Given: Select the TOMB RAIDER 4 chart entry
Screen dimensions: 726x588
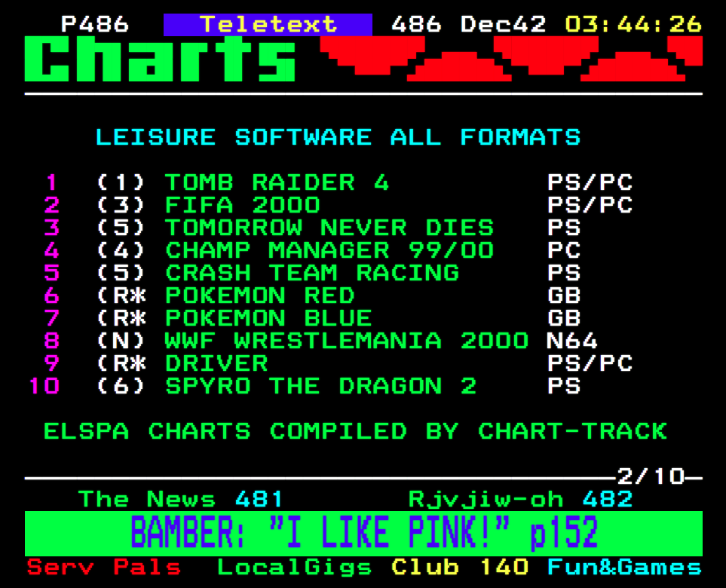Looking at the screenshot, I should click(x=277, y=182).
